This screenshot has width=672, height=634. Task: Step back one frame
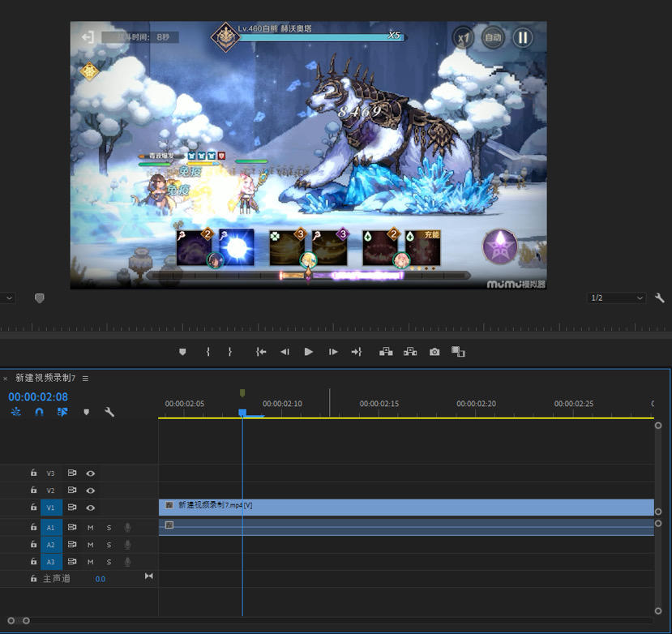coord(285,352)
